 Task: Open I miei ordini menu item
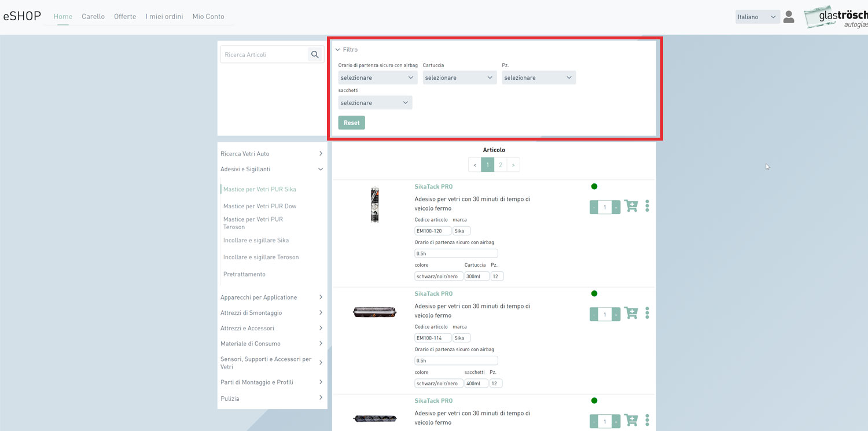(x=164, y=16)
